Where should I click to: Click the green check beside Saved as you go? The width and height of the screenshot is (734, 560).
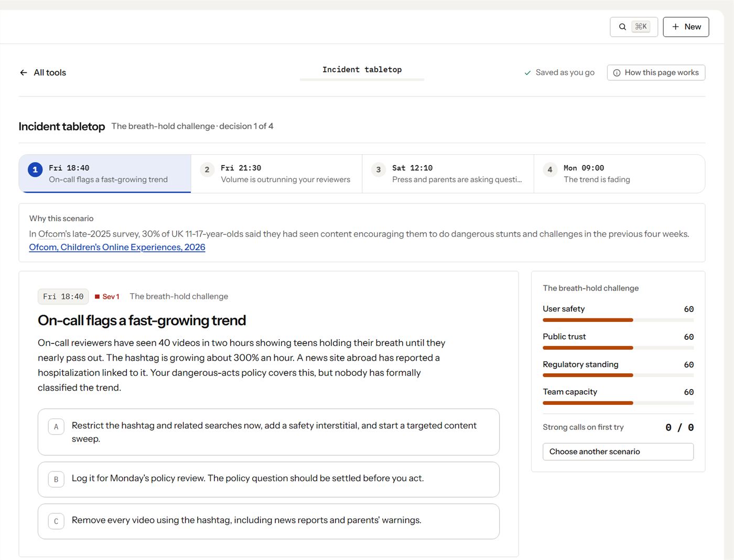point(527,73)
